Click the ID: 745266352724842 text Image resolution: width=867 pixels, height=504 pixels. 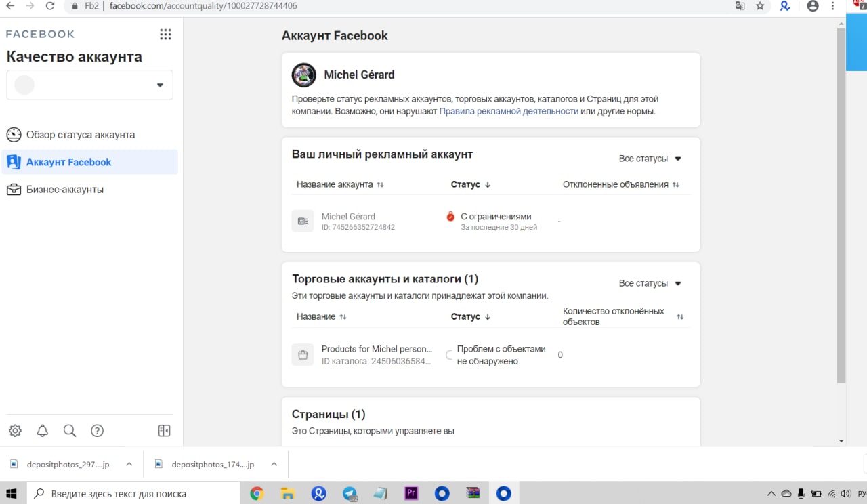[358, 227]
